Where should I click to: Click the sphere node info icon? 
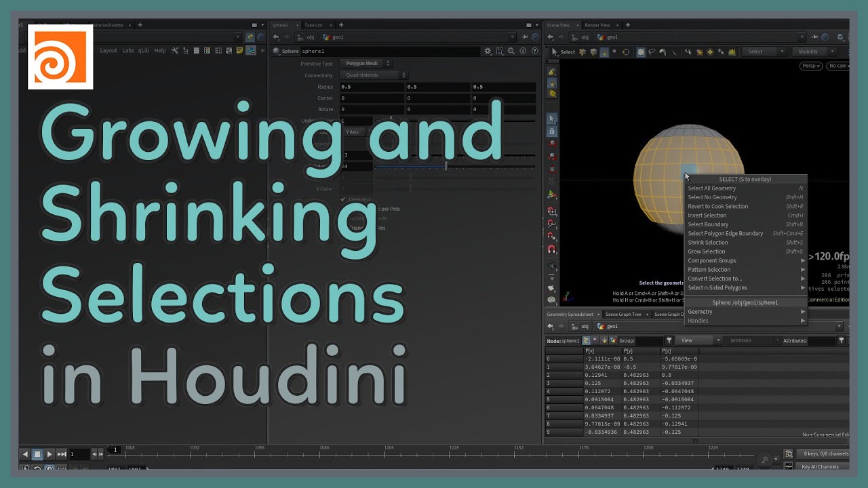click(x=524, y=51)
